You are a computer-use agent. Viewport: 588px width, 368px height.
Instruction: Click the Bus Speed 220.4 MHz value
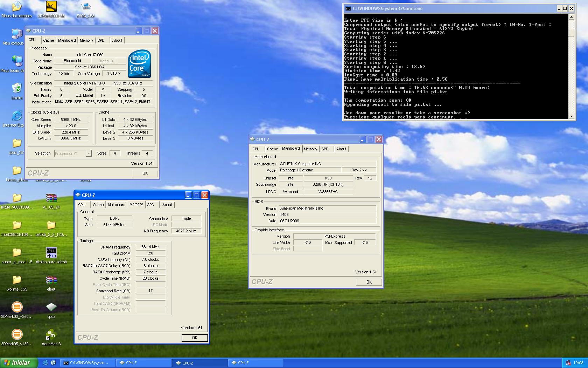pyautogui.click(x=71, y=132)
